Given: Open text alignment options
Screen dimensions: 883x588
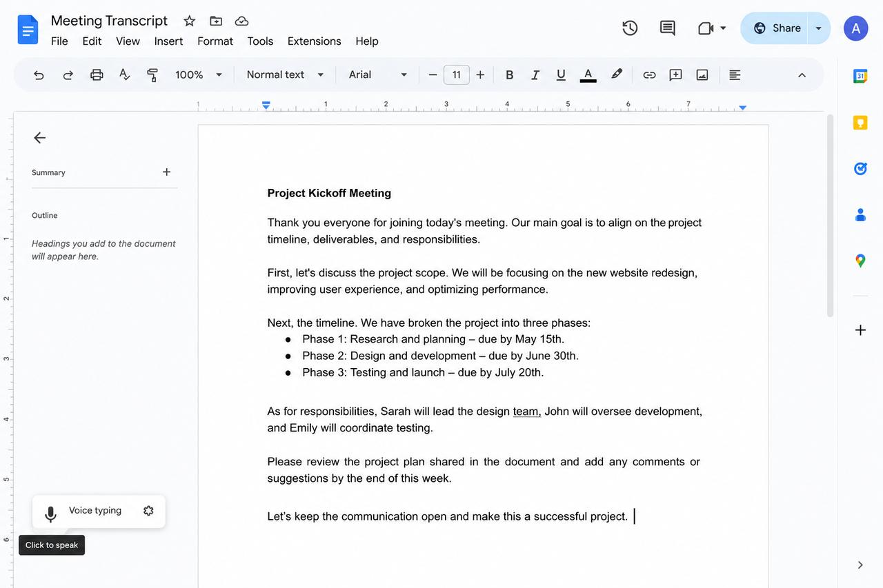Looking at the screenshot, I should coord(735,74).
